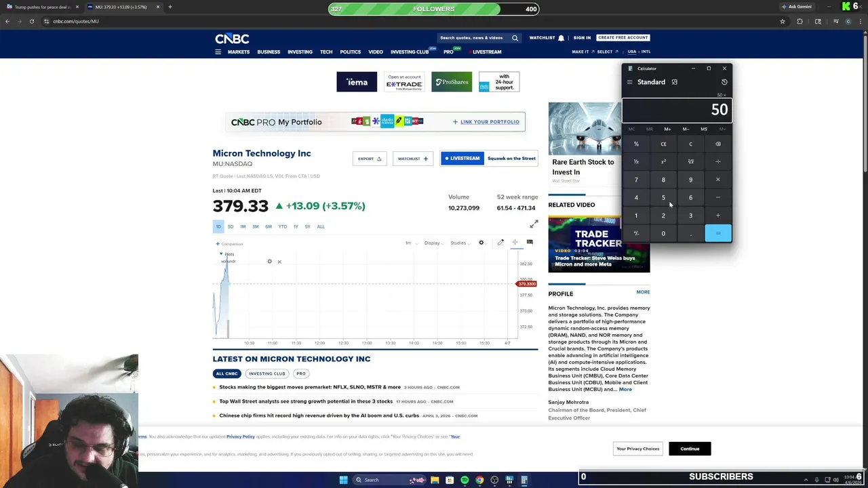Click Calculator backspace key
The width and height of the screenshot is (868, 488).
tap(718, 144)
